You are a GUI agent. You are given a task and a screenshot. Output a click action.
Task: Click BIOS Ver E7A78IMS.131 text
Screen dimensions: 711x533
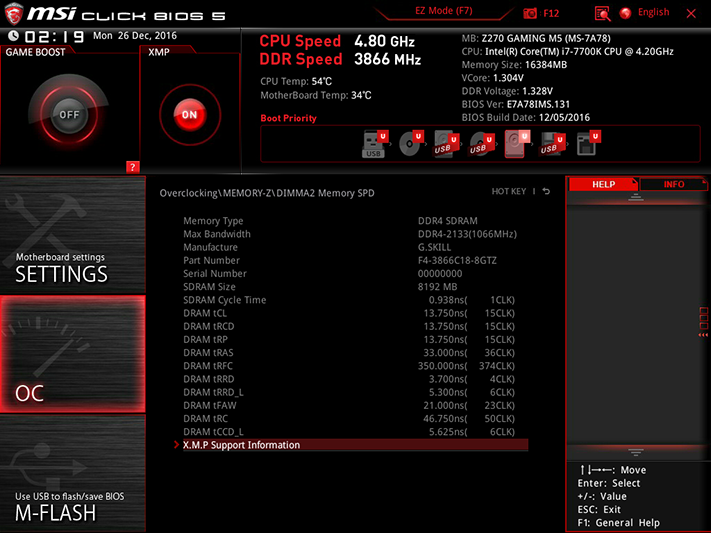[516, 104]
